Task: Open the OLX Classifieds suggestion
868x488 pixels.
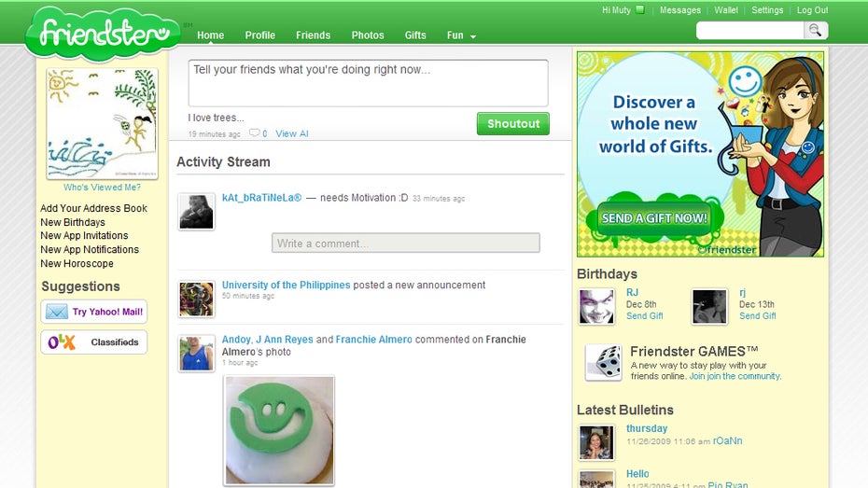Action: pyautogui.click(x=93, y=342)
